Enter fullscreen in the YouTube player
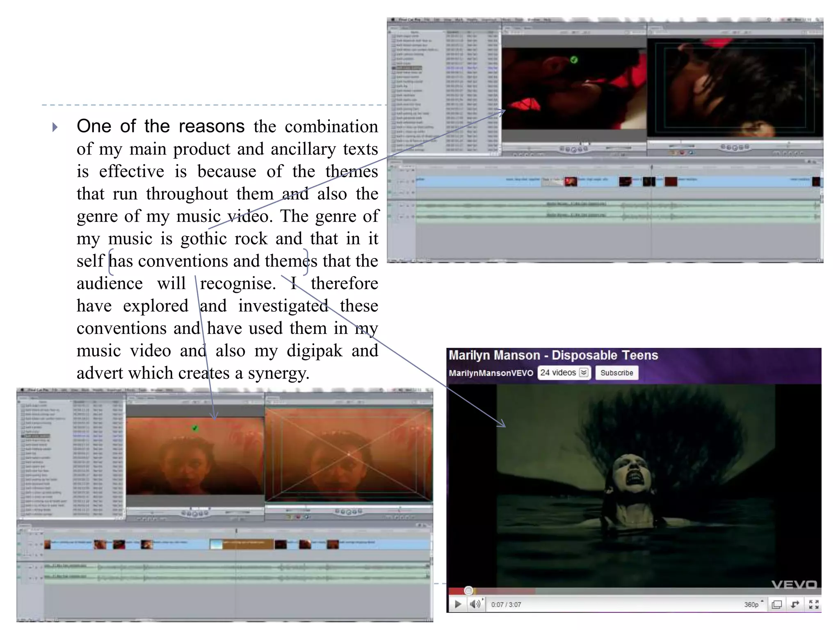 click(x=814, y=604)
